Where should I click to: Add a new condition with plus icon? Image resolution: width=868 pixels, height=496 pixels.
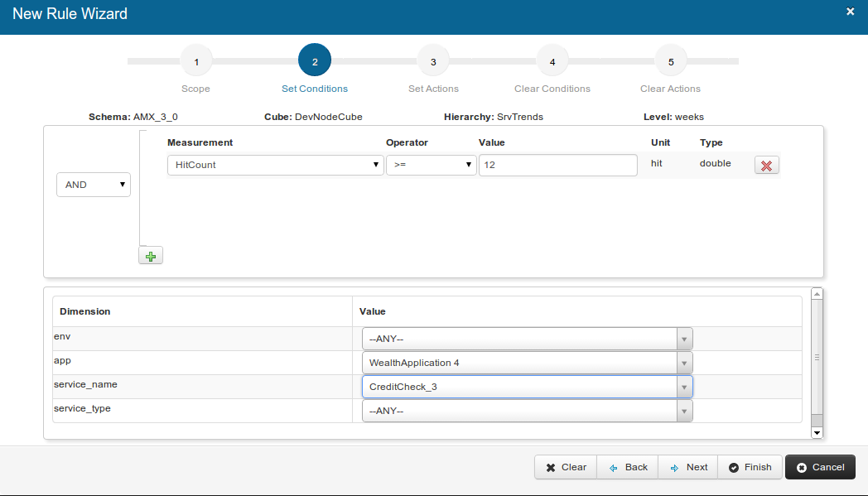pos(151,256)
